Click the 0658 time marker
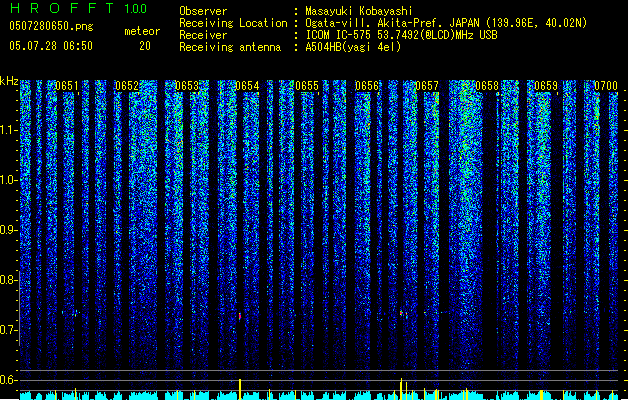The image size is (629, 400). tap(487, 86)
